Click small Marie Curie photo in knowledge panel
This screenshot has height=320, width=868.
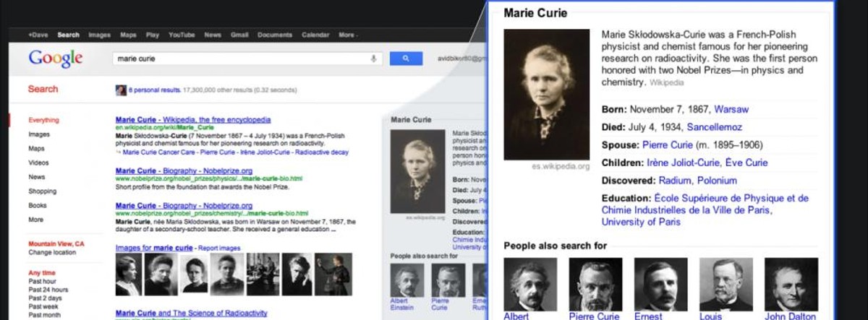[x=418, y=171]
